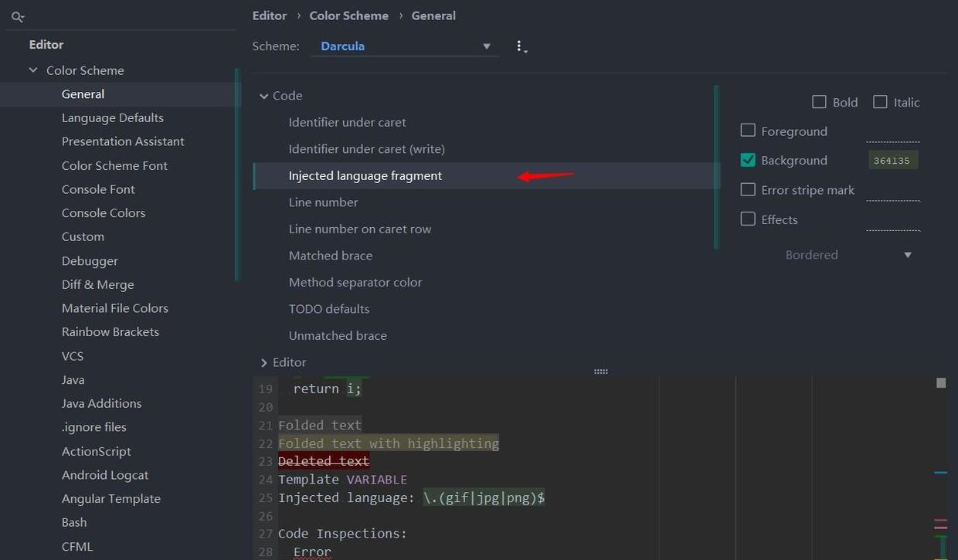
Task: Collapse Color Scheme in the sidebar
Action: click(x=33, y=70)
